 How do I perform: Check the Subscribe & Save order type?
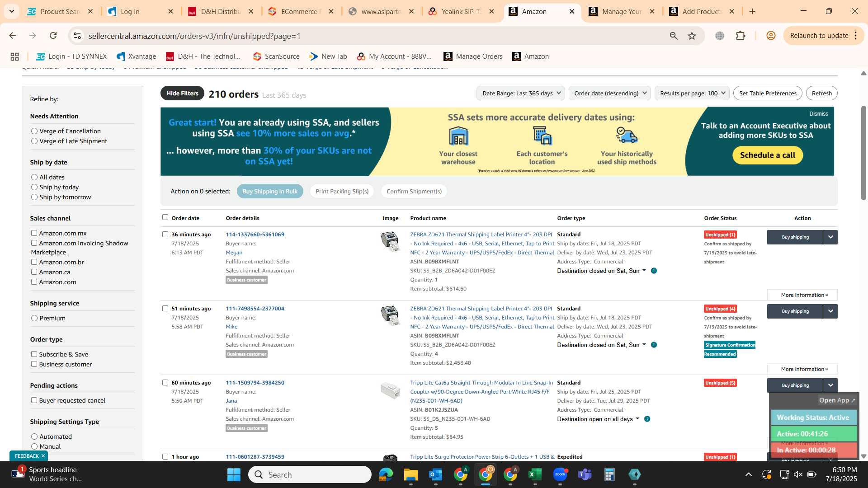[34, 354]
